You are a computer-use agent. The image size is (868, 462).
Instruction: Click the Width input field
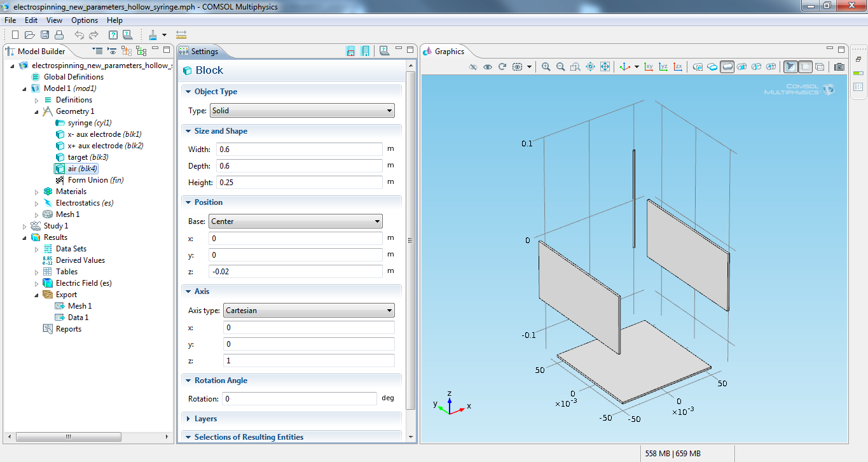(x=298, y=150)
